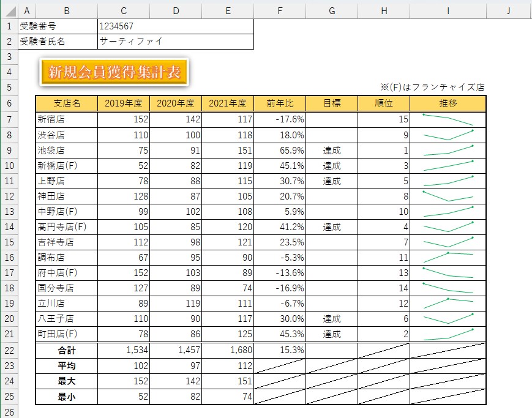The width and height of the screenshot is (532, 418).
Task: Click column header F
Action: [x=280, y=11]
